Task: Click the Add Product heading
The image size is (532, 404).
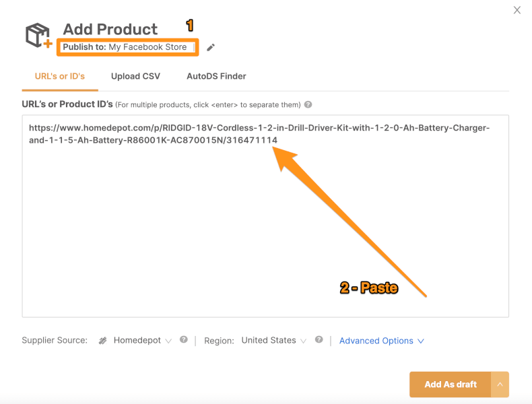Action: coord(110,29)
